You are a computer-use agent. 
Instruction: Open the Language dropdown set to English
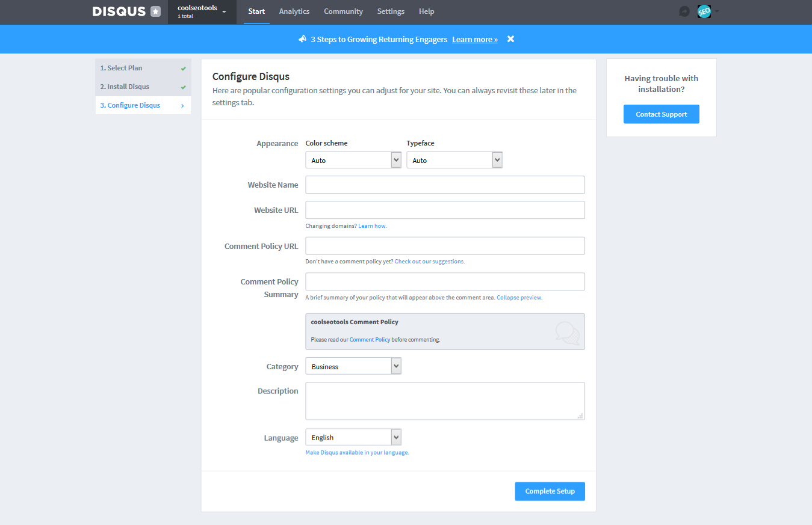tap(353, 437)
